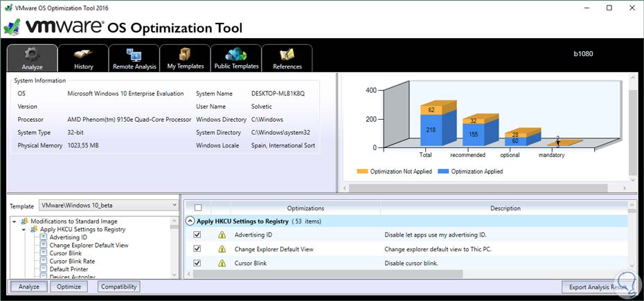The image size is (644, 301).
Task: Click right arrow of chart horizontal scrollbar
Action: [625, 188]
